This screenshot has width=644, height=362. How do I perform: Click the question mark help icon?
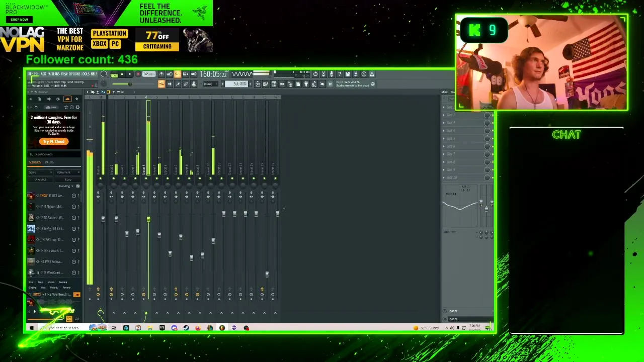[340, 74]
